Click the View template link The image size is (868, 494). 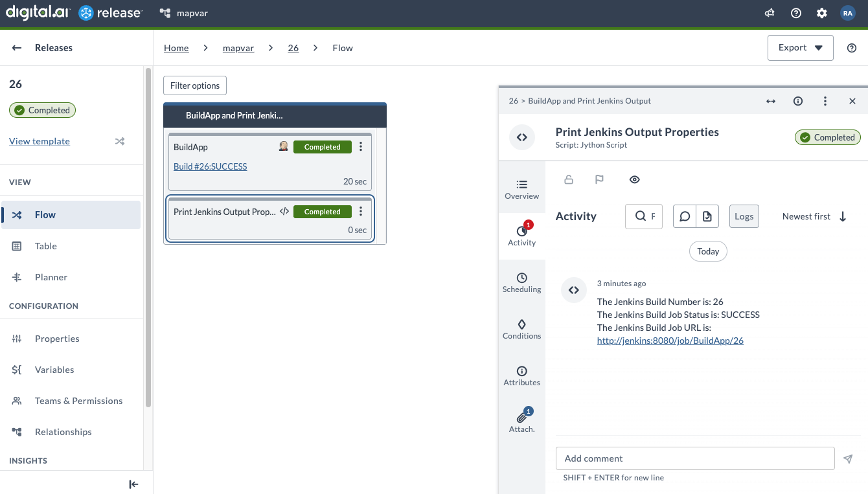pos(40,141)
